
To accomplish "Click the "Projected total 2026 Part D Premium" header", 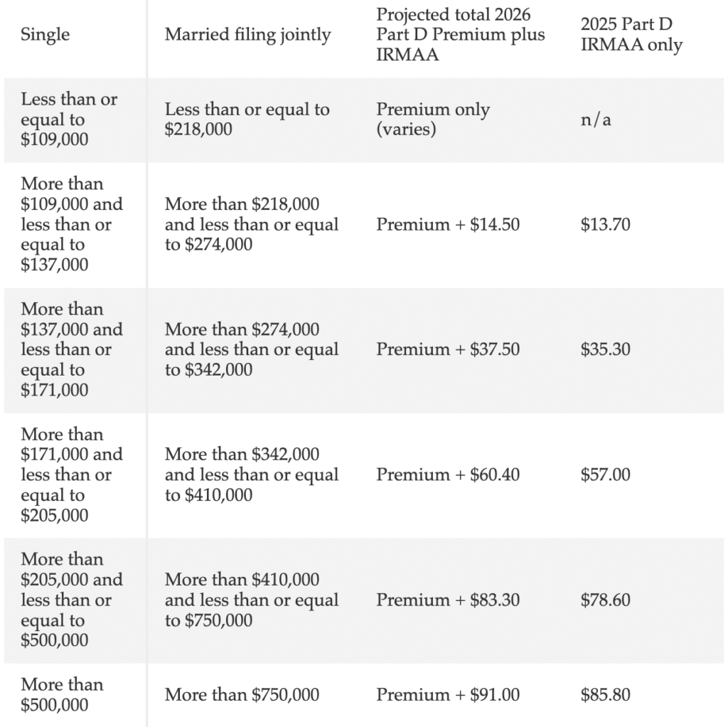I will click(x=460, y=34).
